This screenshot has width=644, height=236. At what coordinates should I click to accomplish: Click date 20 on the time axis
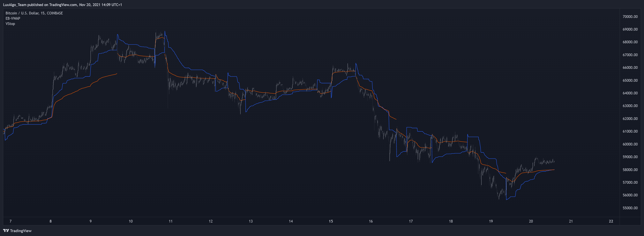click(x=531, y=221)
